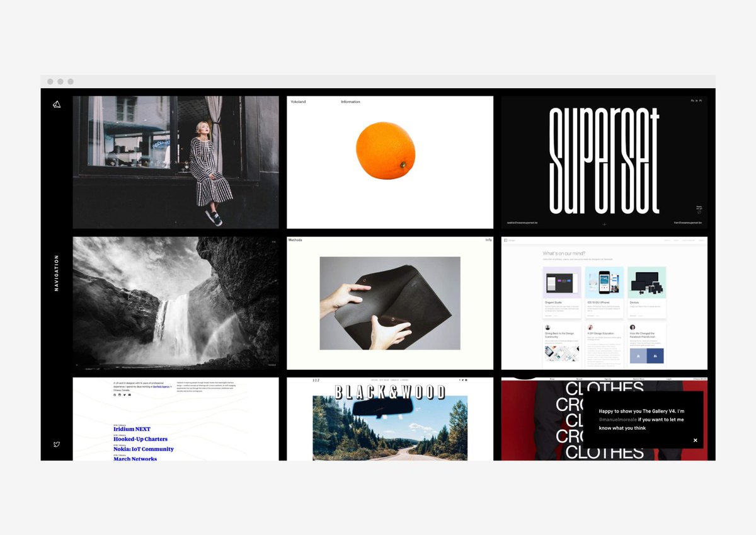This screenshot has height=535, width=756.
Task: Follow the @manuelmoreale link
Action: point(617,420)
